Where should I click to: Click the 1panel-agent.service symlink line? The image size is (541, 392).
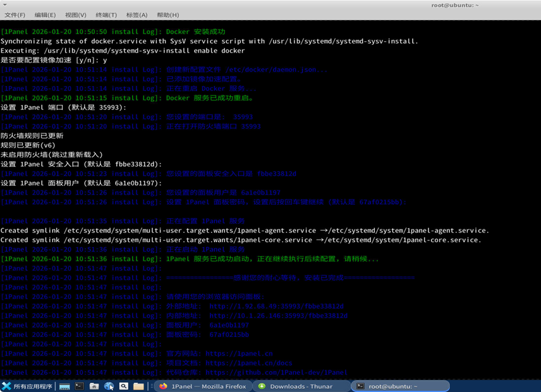pyautogui.click(x=245, y=230)
